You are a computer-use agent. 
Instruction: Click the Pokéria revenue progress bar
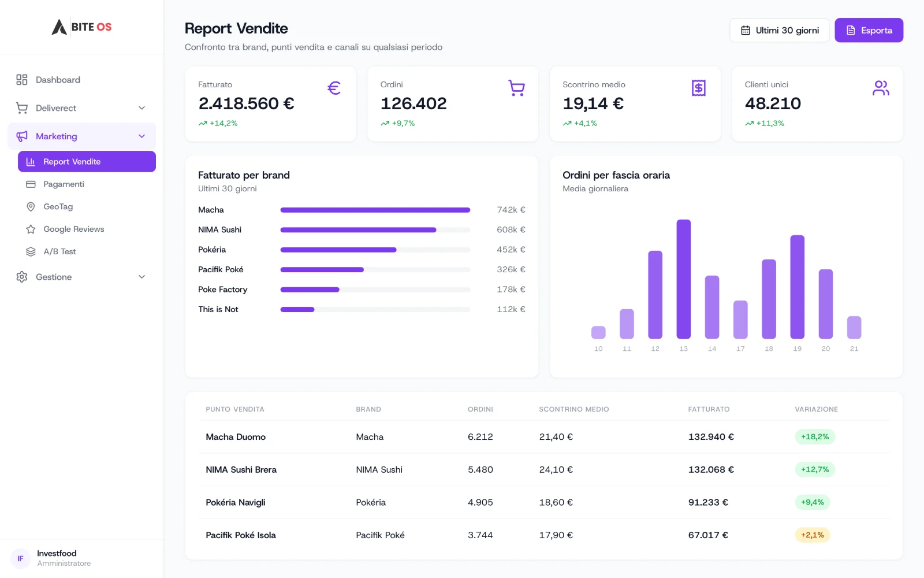(375, 250)
